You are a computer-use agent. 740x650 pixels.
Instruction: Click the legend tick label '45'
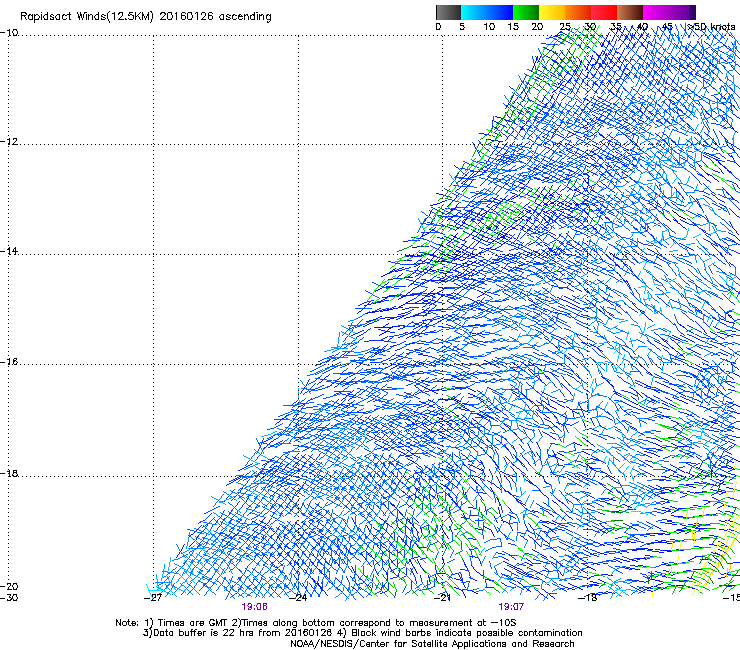click(x=667, y=27)
